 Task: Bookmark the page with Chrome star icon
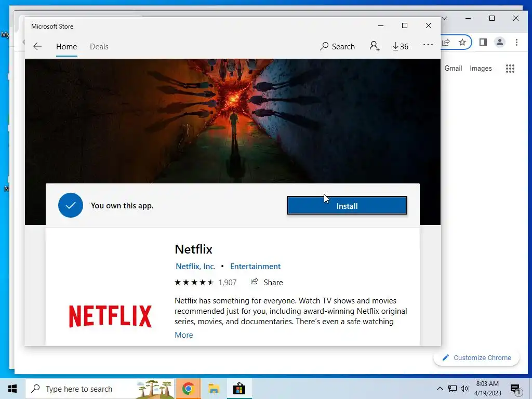coord(462,42)
